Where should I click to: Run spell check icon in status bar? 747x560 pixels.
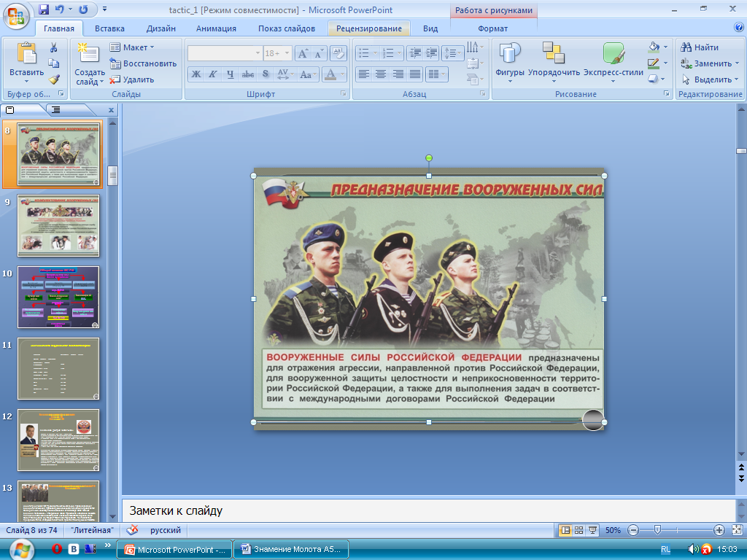tap(133, 530)
